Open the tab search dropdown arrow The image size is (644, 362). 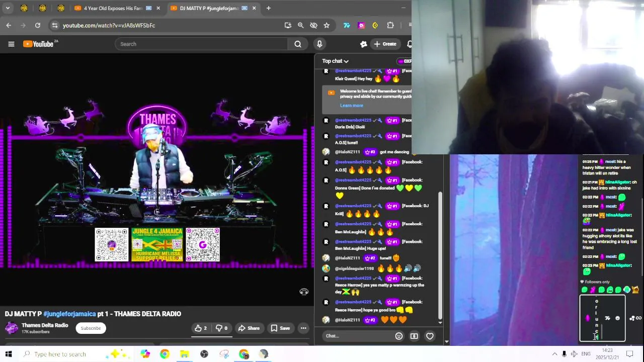click(x=8, y=8)
